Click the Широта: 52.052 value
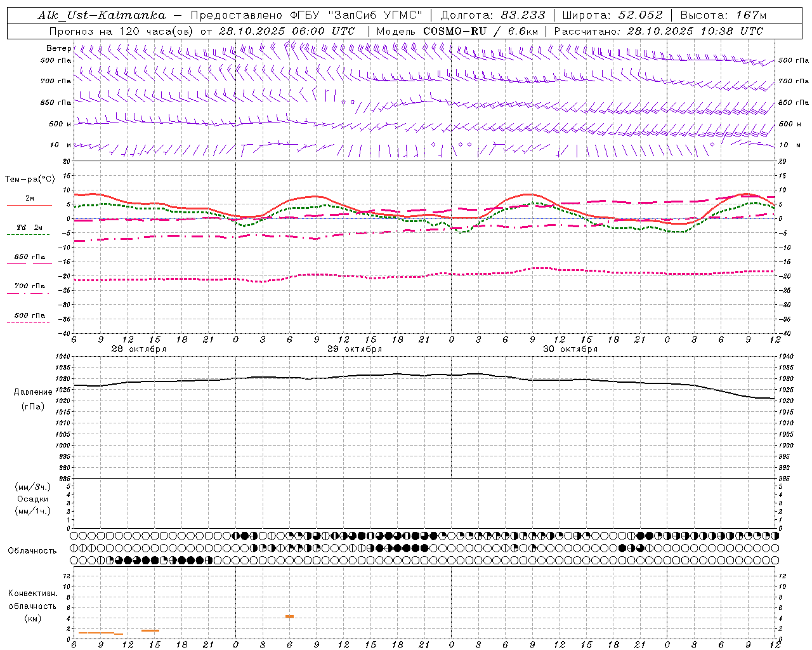Viewport: 812px width, 650px height. coord(613,15)
